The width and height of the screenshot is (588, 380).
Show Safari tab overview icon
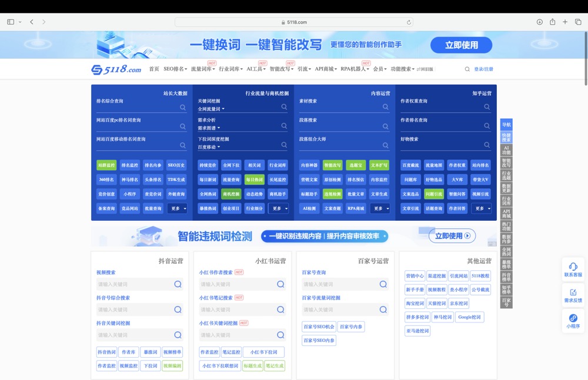point(578,22)
